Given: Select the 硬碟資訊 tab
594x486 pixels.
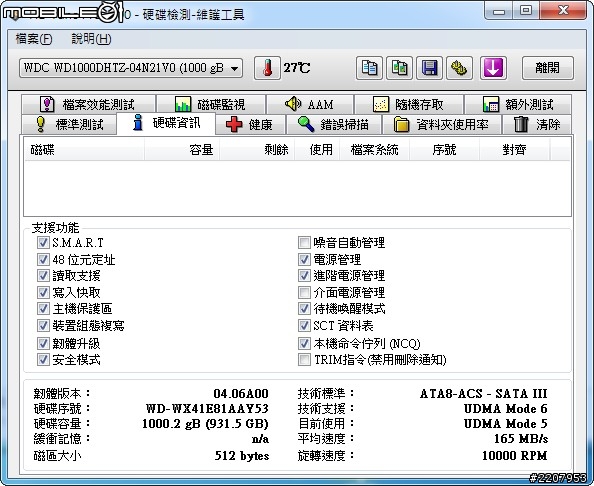Looking at the screenshot, I should 166,123.
